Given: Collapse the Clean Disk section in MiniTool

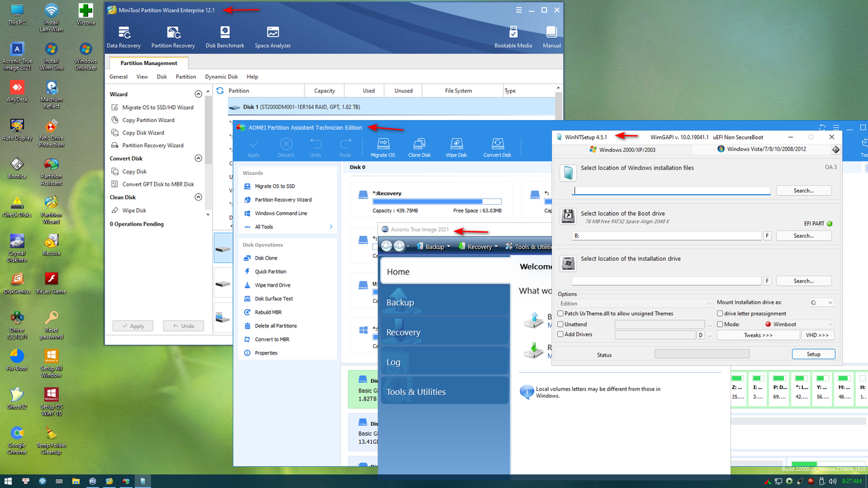Looking at the screenshot, I should [199, 197].
